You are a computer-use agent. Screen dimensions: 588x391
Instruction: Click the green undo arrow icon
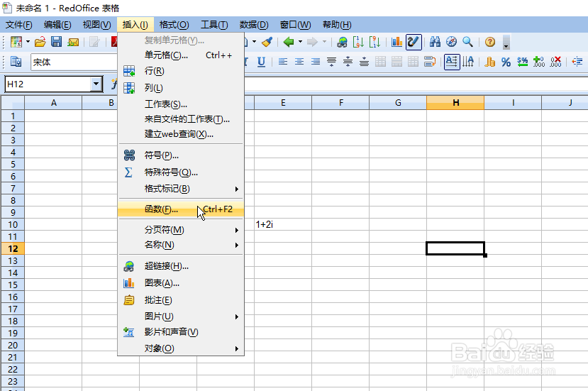point(289,42)
